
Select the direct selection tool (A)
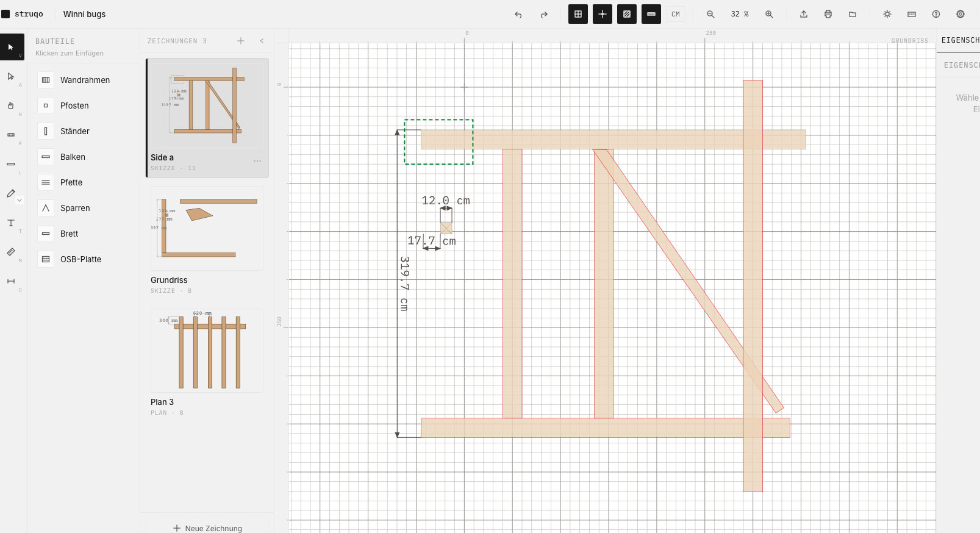(x=12, y=77)
